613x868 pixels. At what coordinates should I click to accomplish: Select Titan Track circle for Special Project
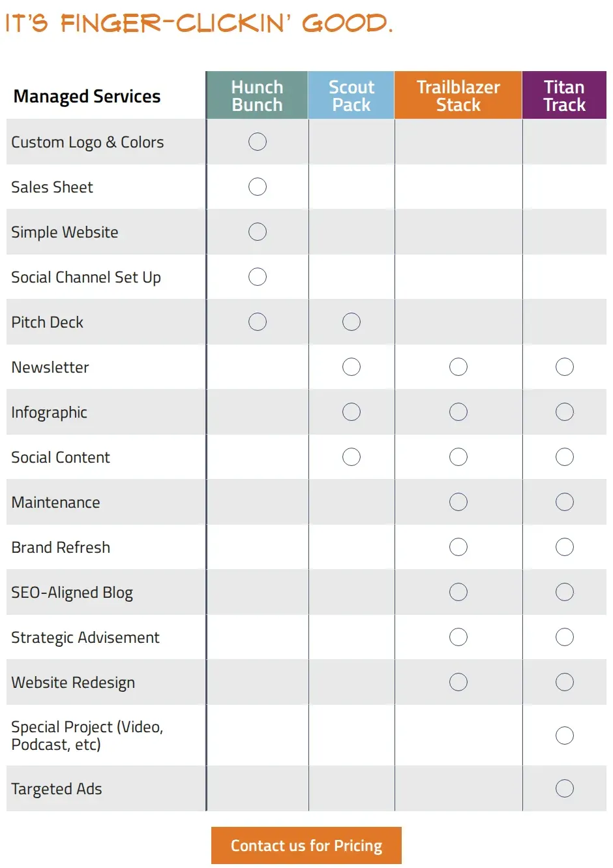click(x=565, y=736)
